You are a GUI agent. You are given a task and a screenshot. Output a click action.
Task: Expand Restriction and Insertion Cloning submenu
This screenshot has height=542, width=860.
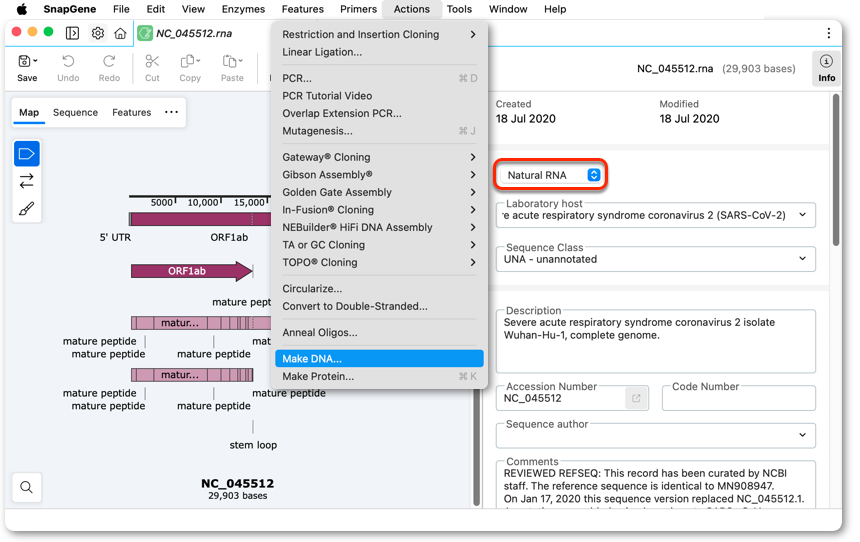(x=379, y=35)
